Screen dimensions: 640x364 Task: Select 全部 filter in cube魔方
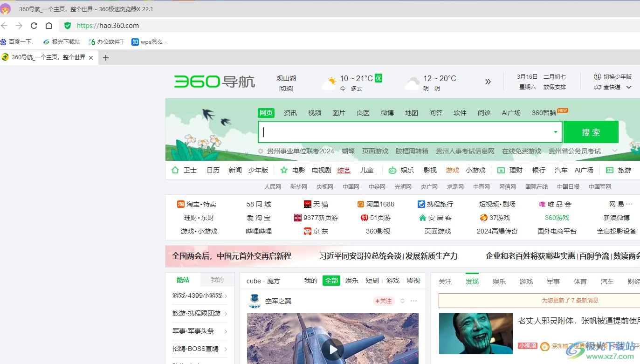coord(331,281)
